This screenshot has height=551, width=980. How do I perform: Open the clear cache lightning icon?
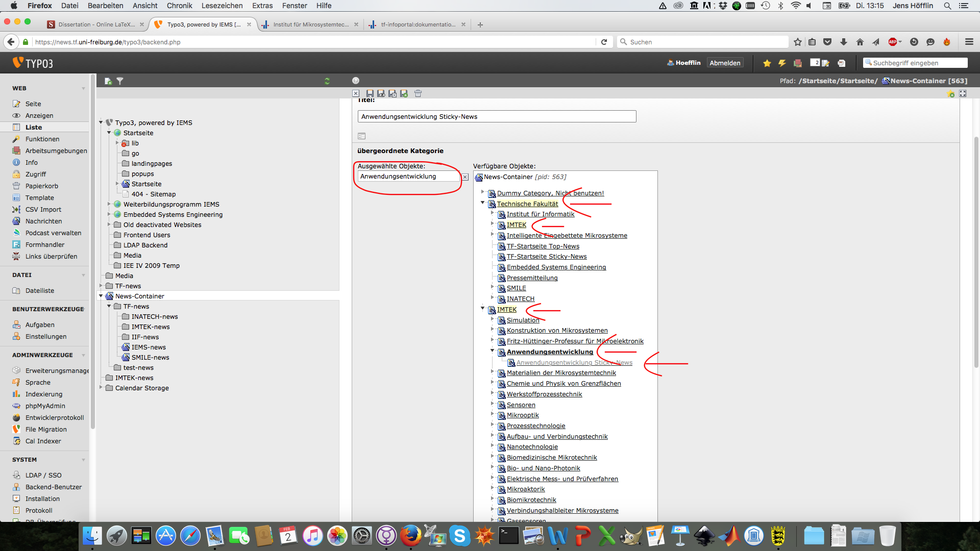pyautogui.click(x=782, y=63)
